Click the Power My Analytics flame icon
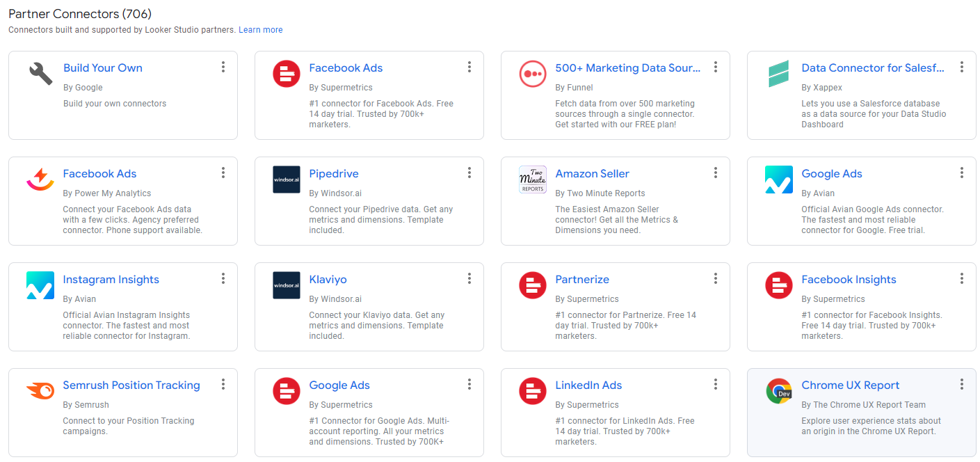The image size is (980, 462). (x=40, y=179)
